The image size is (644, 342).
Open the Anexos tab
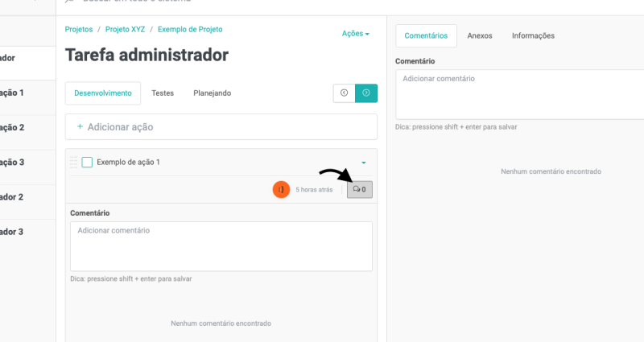(480, 35)
